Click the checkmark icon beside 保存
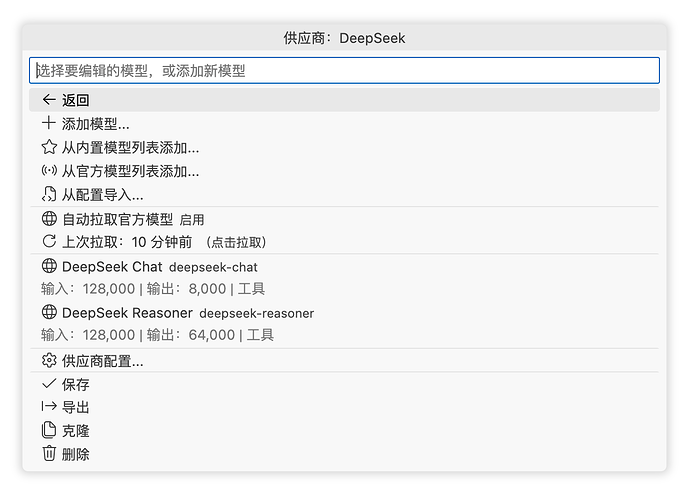Image resolution: width=690 pixels, height=497 pixels. pos(49,384)
